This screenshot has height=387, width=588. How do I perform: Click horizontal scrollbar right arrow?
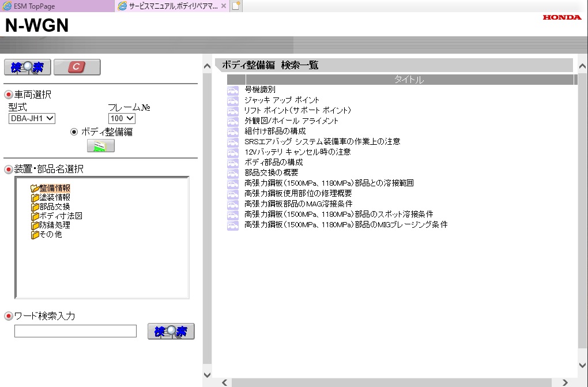tap(565, 382)
